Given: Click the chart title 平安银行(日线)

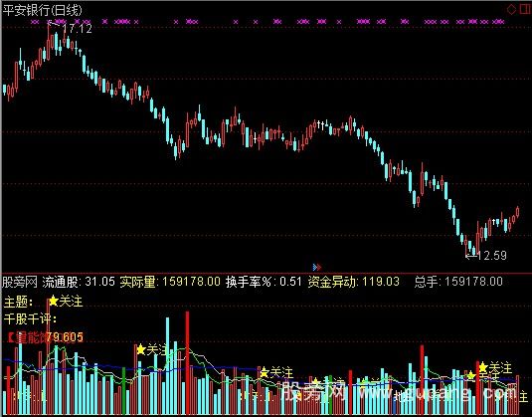Looking at the screenshot, I should [x=43, y=10].
